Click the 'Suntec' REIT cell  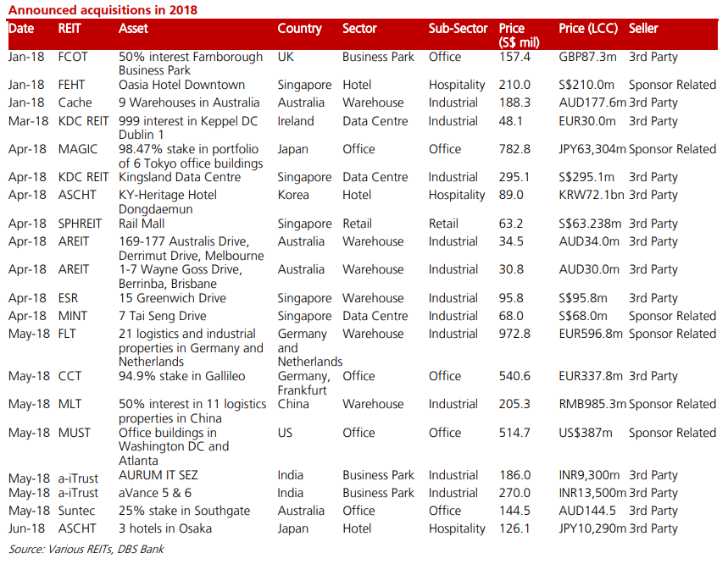[76, 511]
